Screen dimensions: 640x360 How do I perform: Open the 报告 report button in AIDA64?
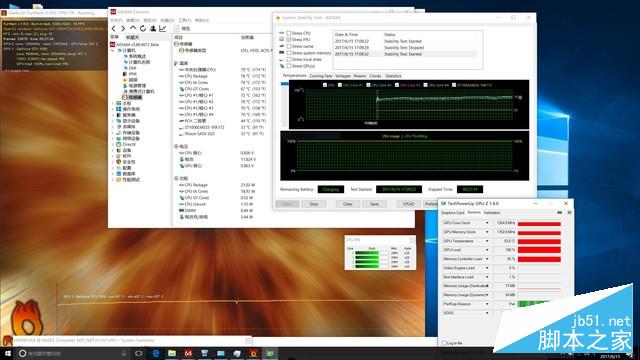[182, 29]
